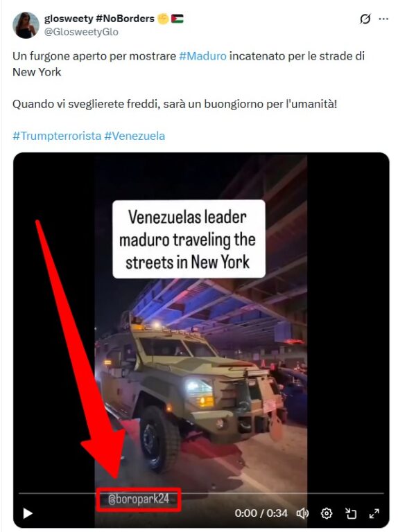Toggle picture-in-picture mode icon
Viewport: 398px width, 532px height.
pyautogui.click(x=350, y=513)
